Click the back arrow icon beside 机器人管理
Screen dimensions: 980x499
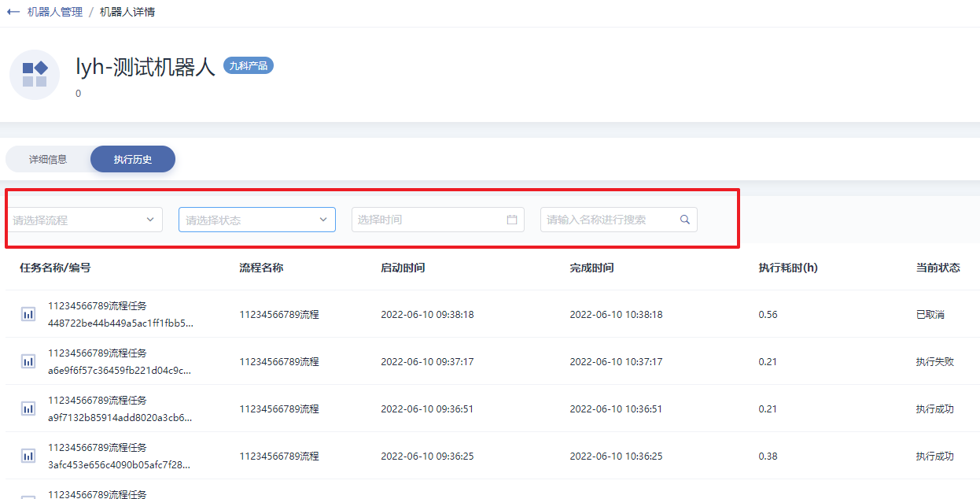coord(13,13)
